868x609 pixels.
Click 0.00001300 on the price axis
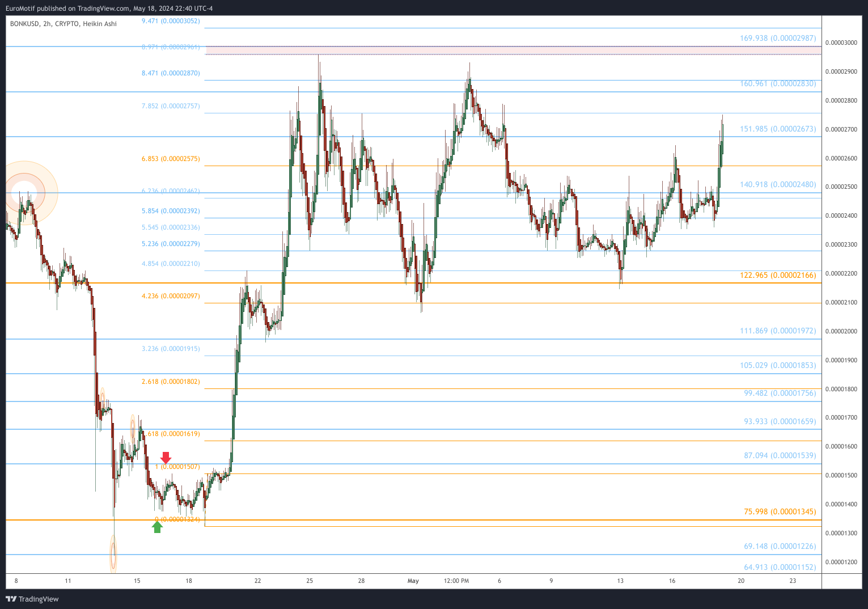pyautogui.click(x=841, y=534)
